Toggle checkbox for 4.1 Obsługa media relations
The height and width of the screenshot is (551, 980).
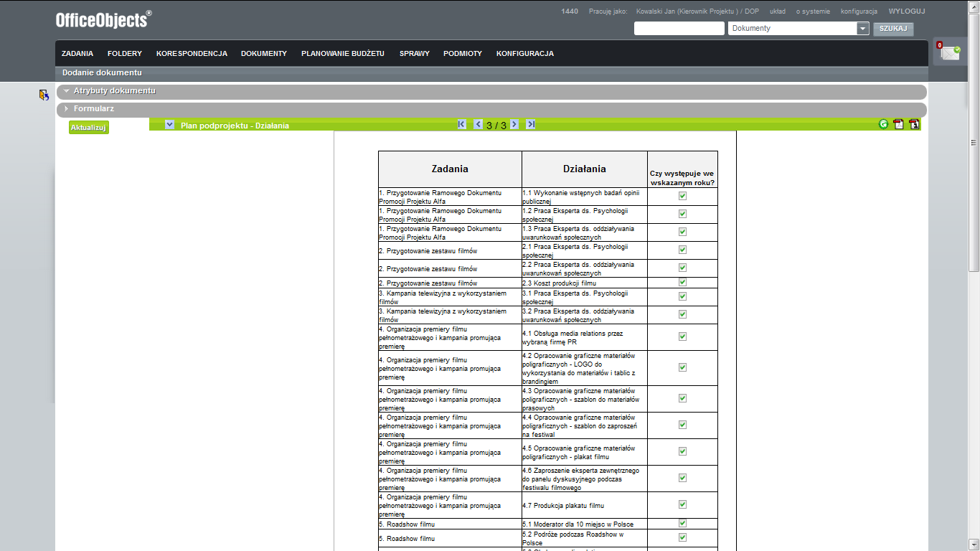pos(682,336)
